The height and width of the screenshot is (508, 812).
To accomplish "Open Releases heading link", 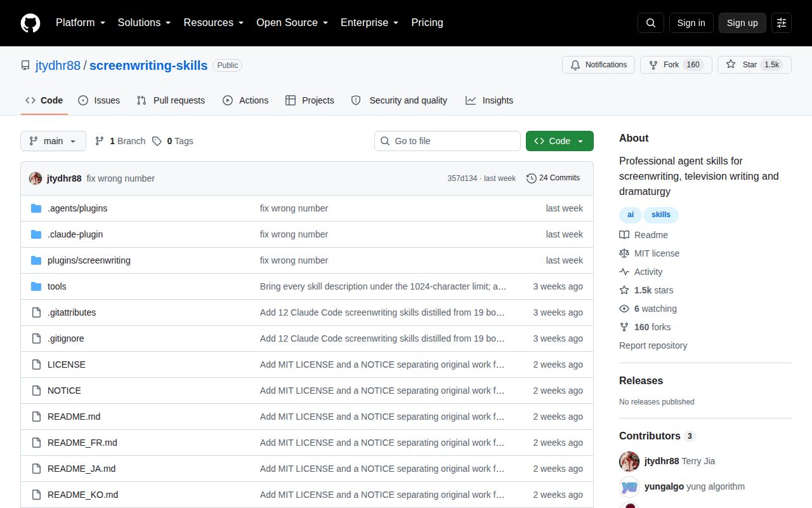I will (641, 381).
